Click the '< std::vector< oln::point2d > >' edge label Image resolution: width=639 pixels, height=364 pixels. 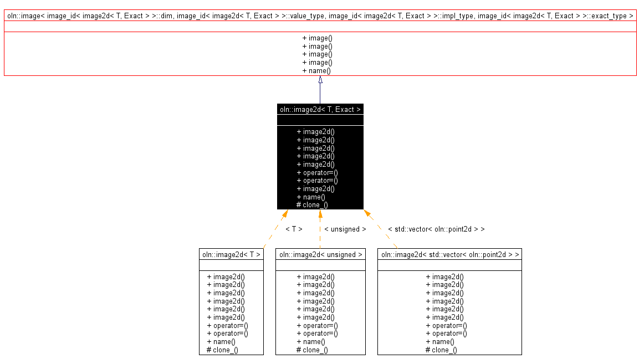coord(437,229)
